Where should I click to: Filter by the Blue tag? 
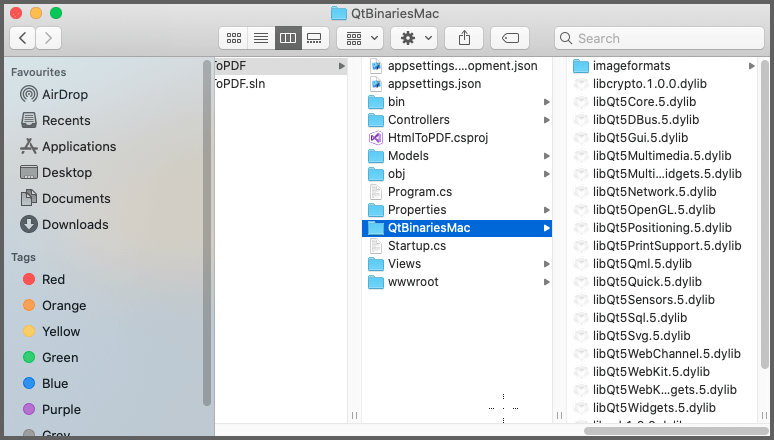tap(45, 383)
